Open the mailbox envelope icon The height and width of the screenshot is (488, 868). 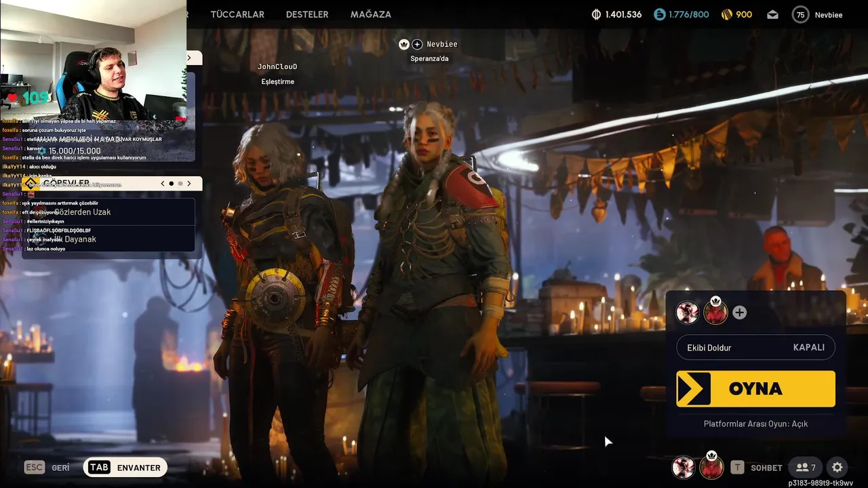coord(772,14)
